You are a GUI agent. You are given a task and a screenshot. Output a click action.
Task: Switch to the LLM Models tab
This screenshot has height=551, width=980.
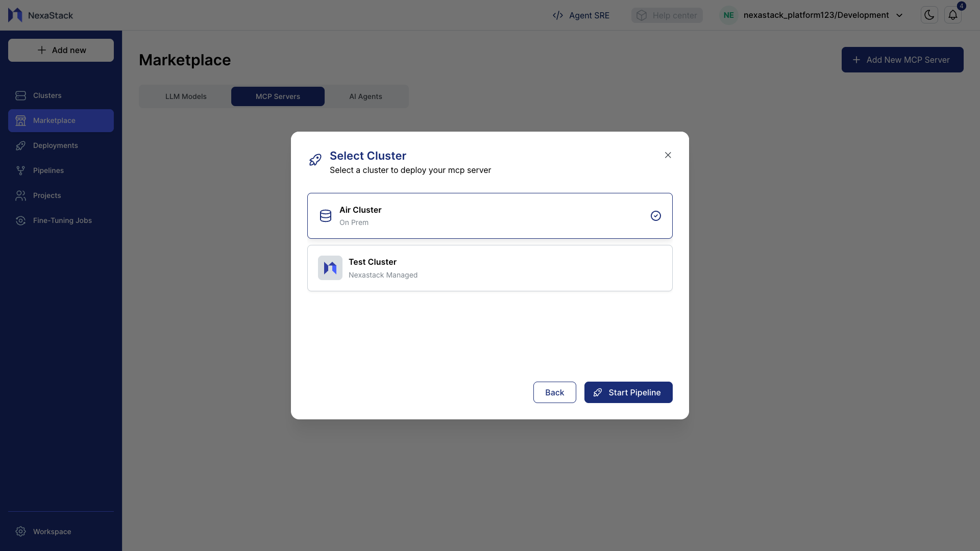pyautogui.click(x=186, y=96)
